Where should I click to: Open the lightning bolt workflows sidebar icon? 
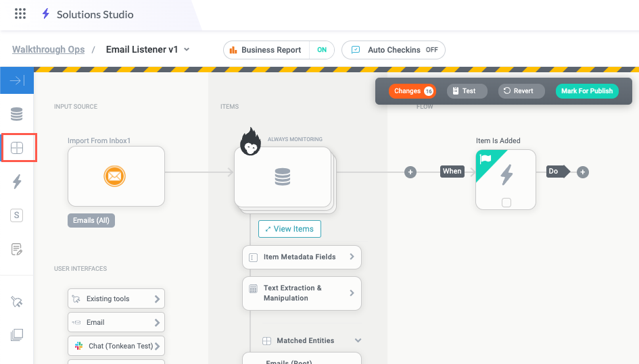pos(17,181)
